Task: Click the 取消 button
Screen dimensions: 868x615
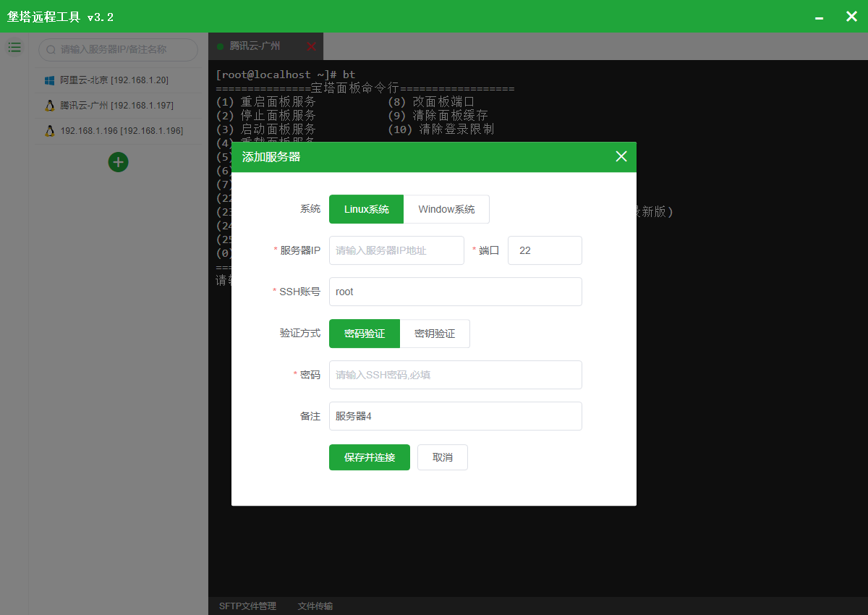Action: coord(442,457)
